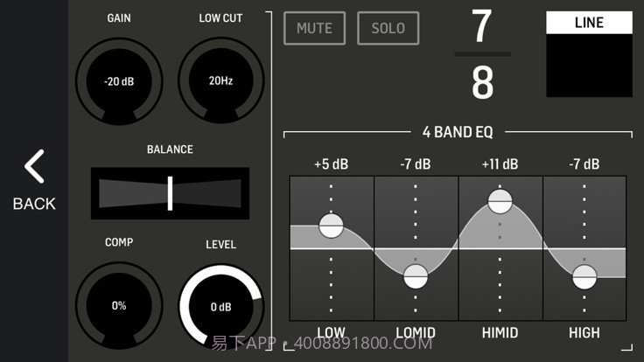644x362 pixels.
Task: Click the GAIN knob showing -20 dB
Action: point(118,81)
